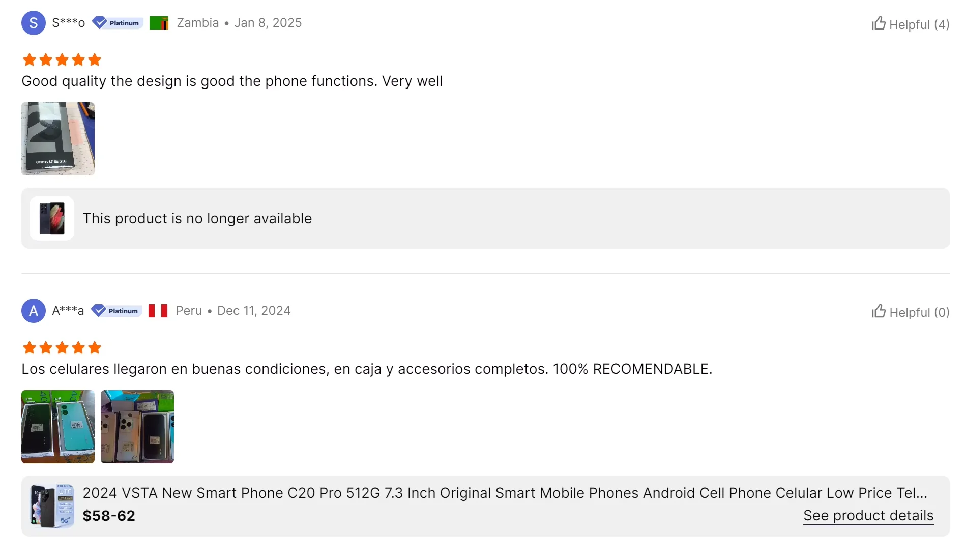This screenshot has width=965, height=560.
Task: Click the reviewer name A***a
Action: 68,311
